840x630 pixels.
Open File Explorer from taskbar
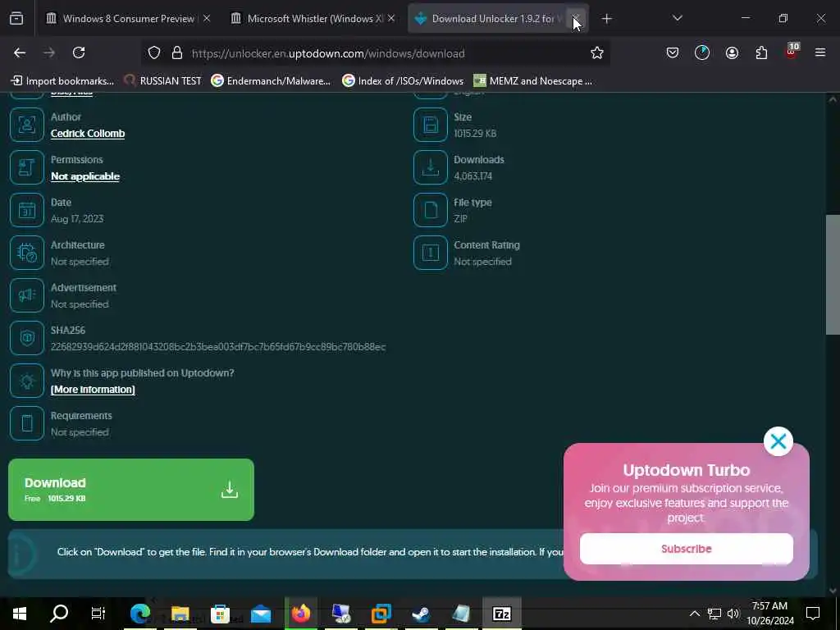(x=180, y=614)
